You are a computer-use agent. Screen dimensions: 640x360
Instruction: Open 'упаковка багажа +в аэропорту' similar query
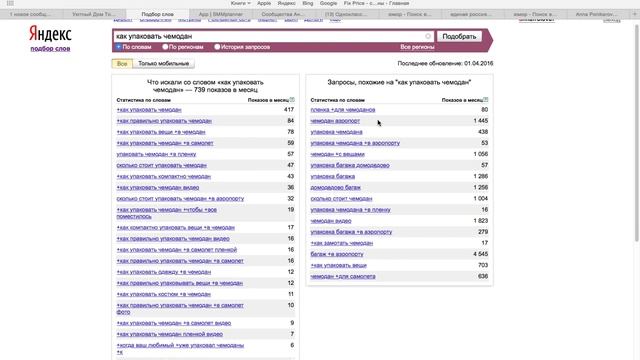(351, 232)
